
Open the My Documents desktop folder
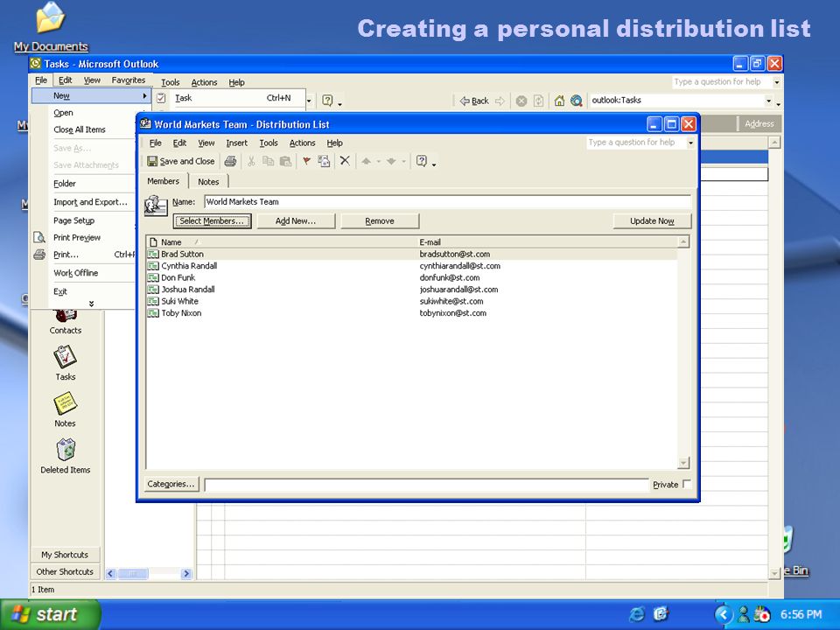click(51, 27)
